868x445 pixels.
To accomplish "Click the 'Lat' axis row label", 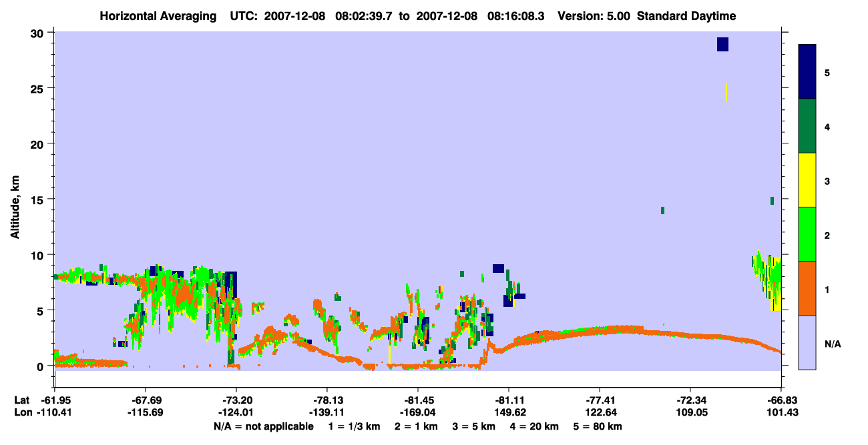I will point(21,400).
